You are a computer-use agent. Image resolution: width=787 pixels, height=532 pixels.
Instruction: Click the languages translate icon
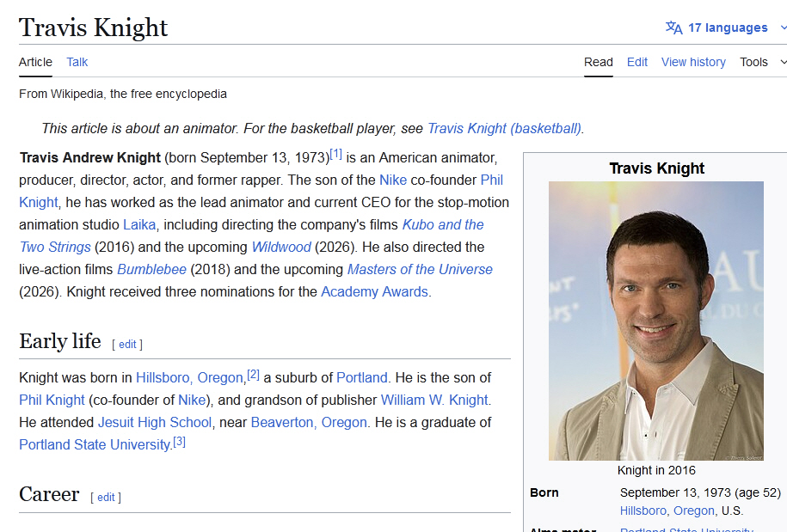click(x=673, y=28)
